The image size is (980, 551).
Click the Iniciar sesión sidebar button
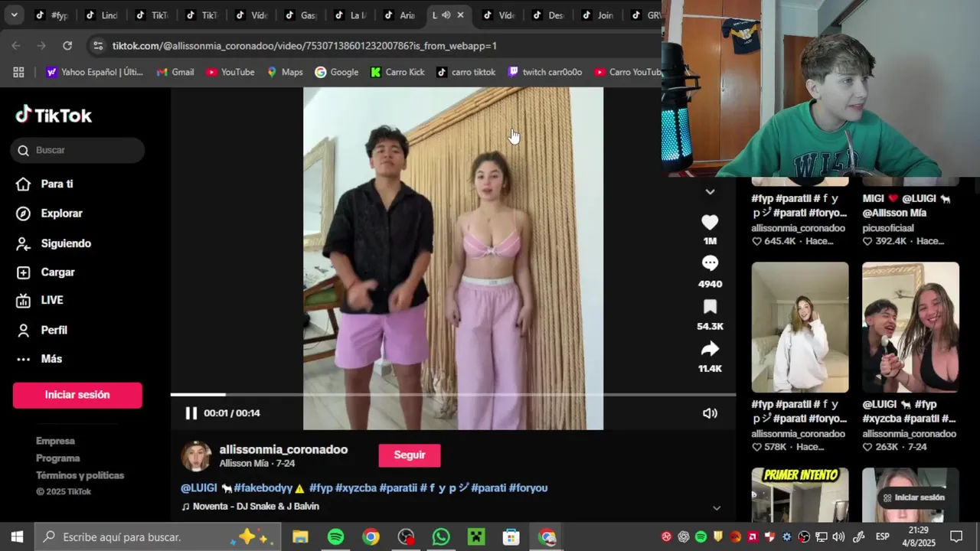77,395
